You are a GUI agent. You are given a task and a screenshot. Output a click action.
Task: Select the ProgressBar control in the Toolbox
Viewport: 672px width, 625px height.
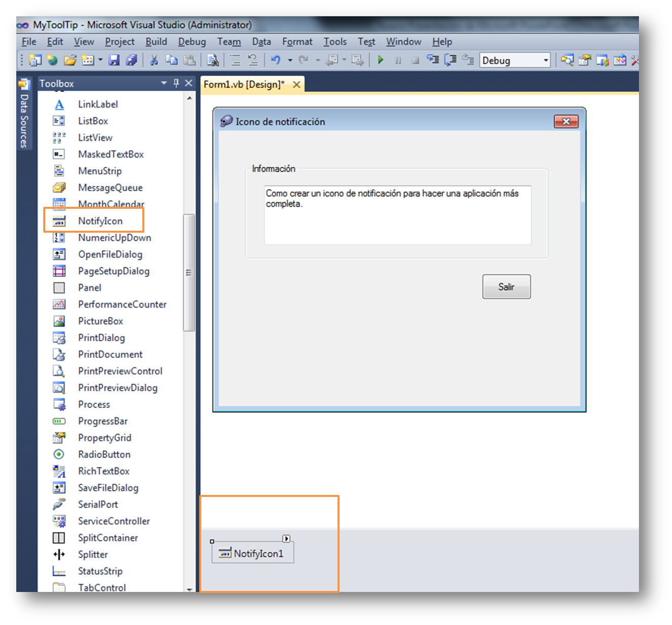(103, 421)
